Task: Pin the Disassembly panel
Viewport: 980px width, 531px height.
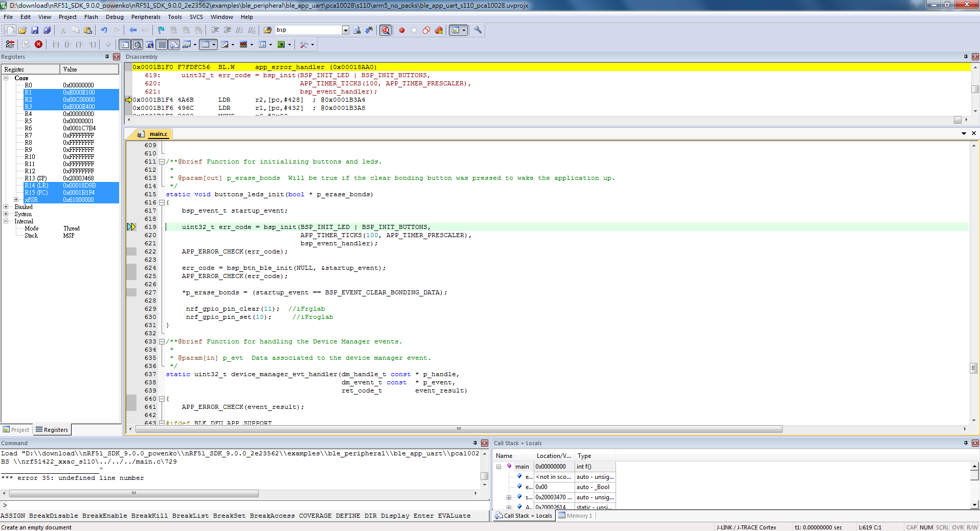Action: [x=966, y=57]
